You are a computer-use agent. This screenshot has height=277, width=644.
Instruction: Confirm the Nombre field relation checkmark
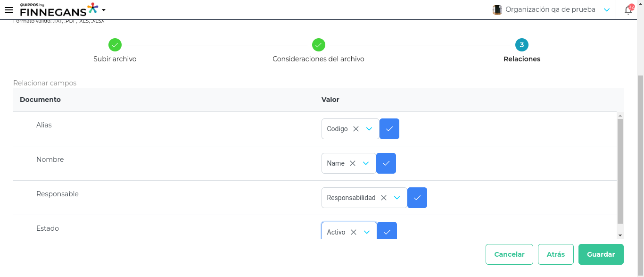point(386,163)
